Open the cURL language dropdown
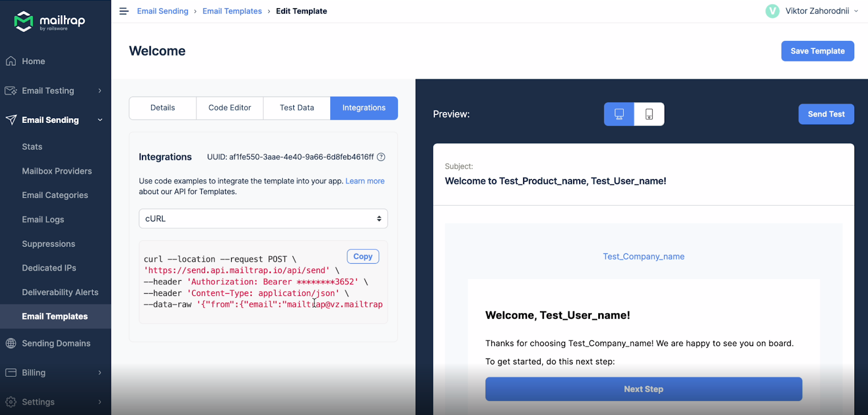868x415 pixels. (x=263, y=219)
